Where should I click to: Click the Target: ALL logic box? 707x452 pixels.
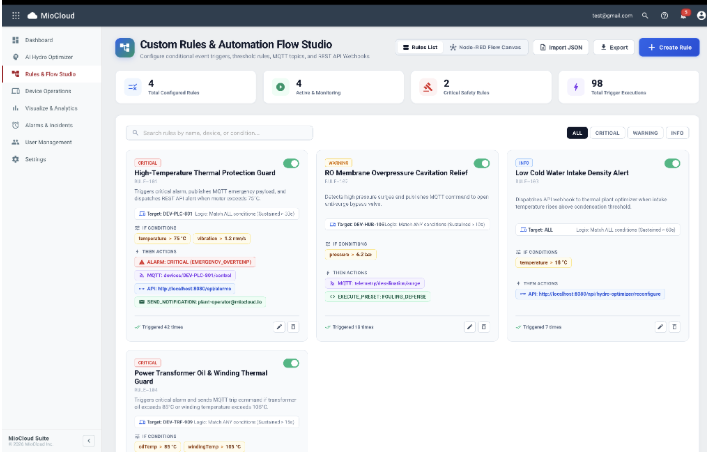point(598,230)
